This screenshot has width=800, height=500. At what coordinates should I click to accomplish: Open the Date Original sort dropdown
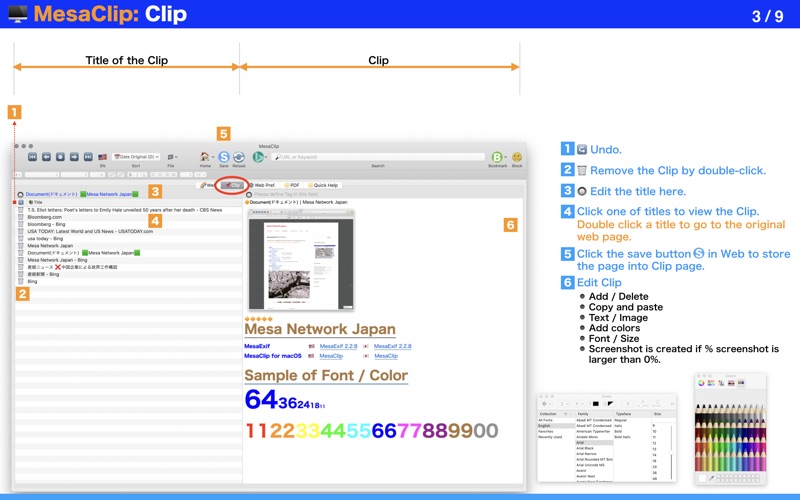pyautogui.click(x=136, y=157)
